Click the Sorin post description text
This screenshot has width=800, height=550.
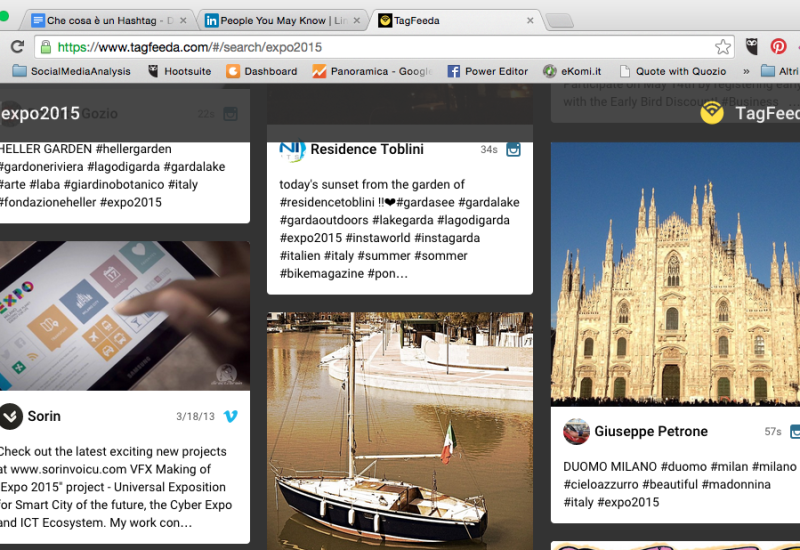tap(115, 487)
